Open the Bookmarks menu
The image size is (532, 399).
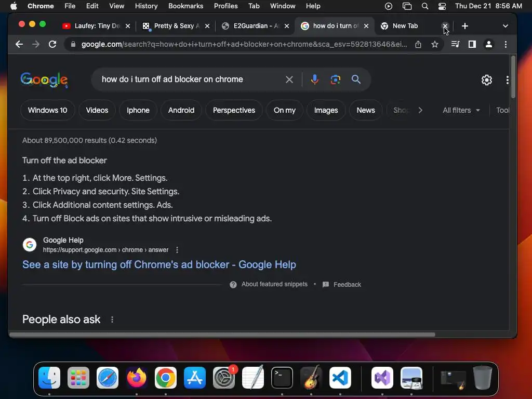coord(185,6)
